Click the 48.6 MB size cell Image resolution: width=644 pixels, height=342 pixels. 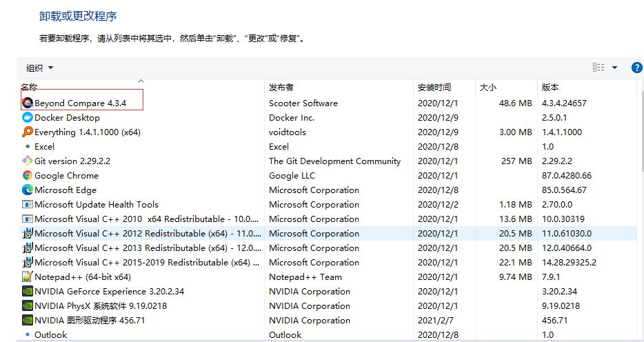(516, 103)
